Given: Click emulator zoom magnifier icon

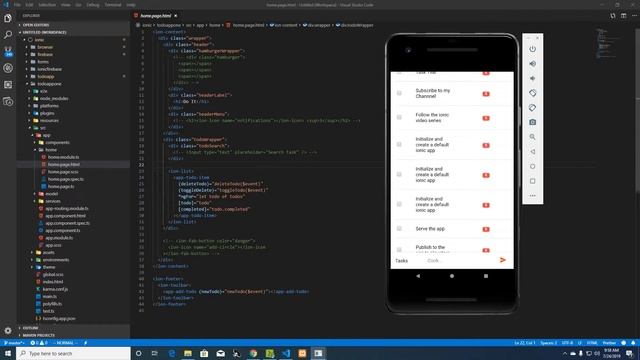Looking at the screenshot, I should point(533,137).
